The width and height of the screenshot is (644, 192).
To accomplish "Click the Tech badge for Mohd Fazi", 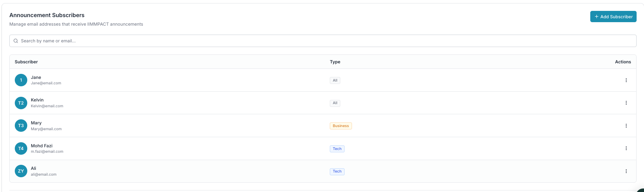I will 337,149.
